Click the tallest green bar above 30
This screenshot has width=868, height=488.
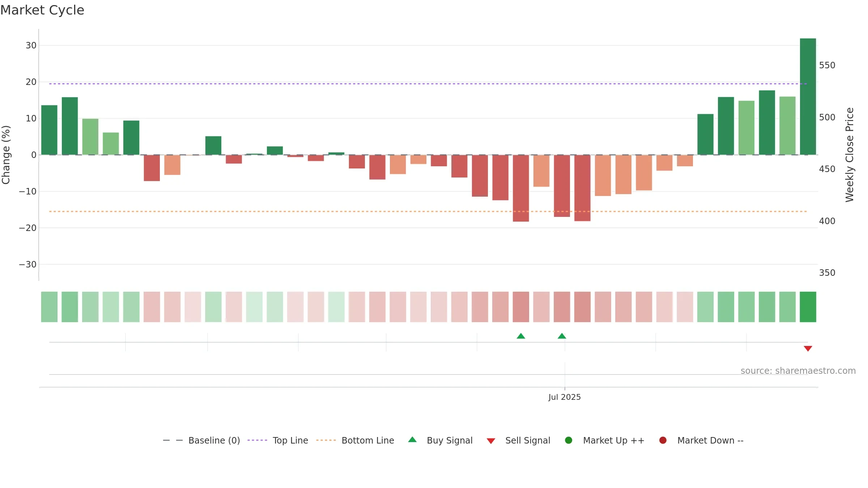808,97
